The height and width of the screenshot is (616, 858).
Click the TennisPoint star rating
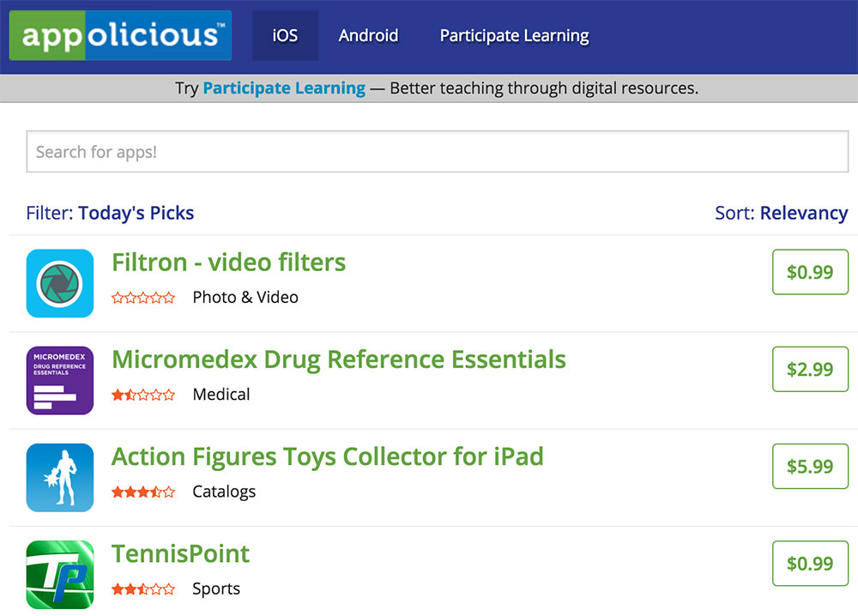pos(143,589)
